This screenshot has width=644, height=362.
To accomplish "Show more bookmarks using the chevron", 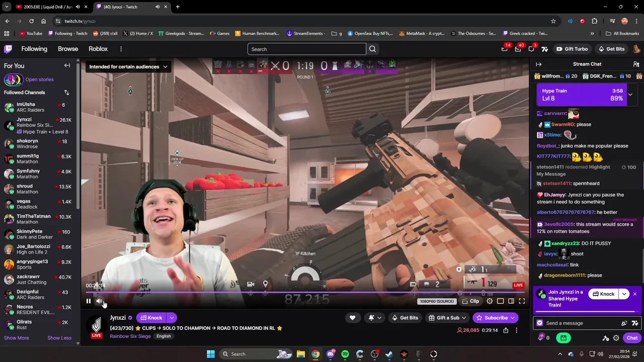I will coord(592,34).
